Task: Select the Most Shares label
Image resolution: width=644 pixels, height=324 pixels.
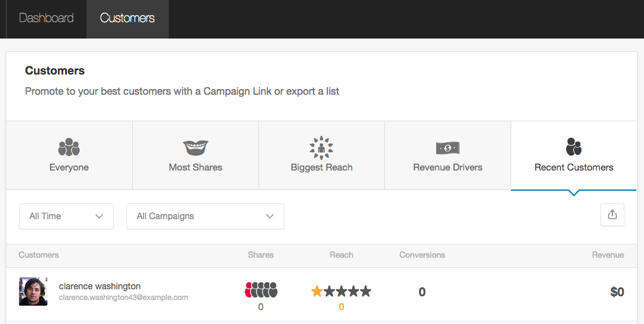Action: (x=195, y=167)
